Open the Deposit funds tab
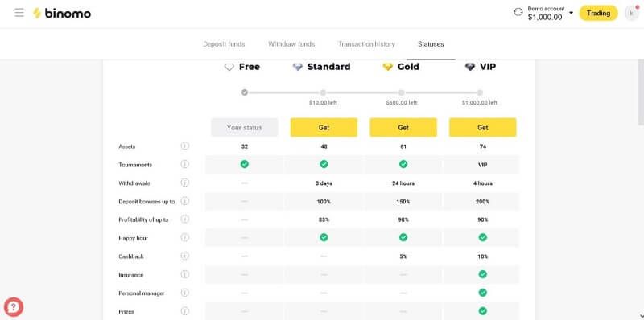644x320 pixels. coord(224,44)
